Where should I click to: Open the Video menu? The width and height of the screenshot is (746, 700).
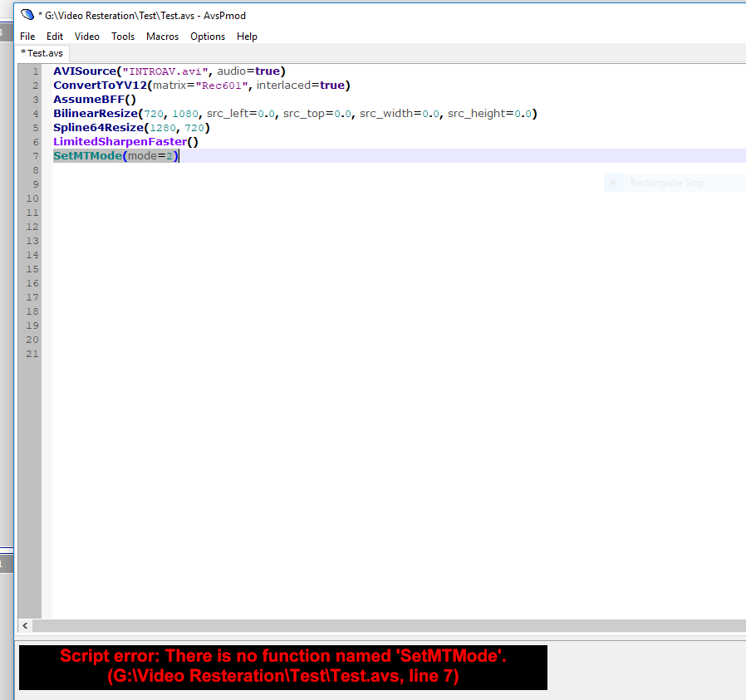click(x=87, y=37)
